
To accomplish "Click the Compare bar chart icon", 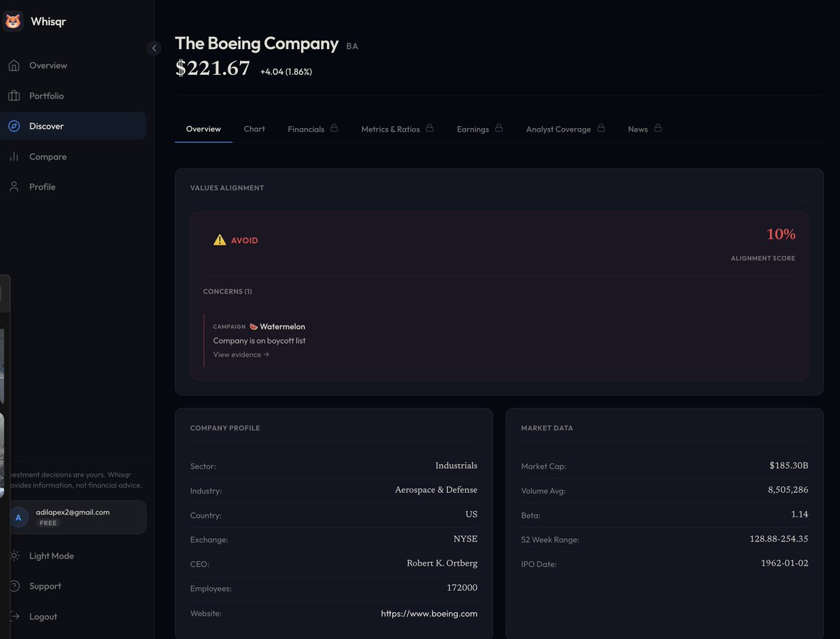I will [14, 157].
